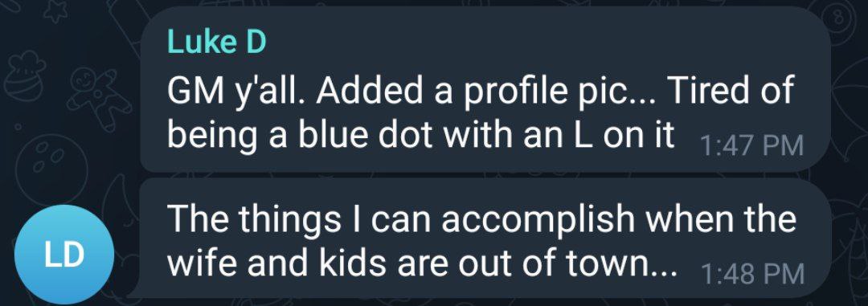
Task: Select the 'wife and kids' message bubble
Action: pyautogui.click(x=485, y=238)
